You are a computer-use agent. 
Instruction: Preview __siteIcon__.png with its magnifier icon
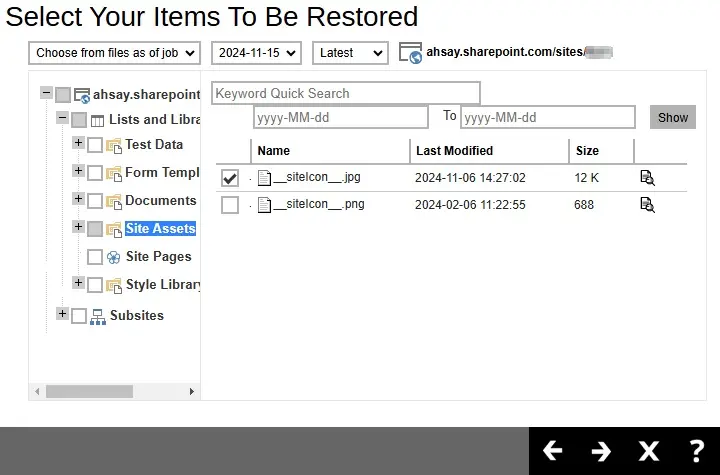(647, 205)
